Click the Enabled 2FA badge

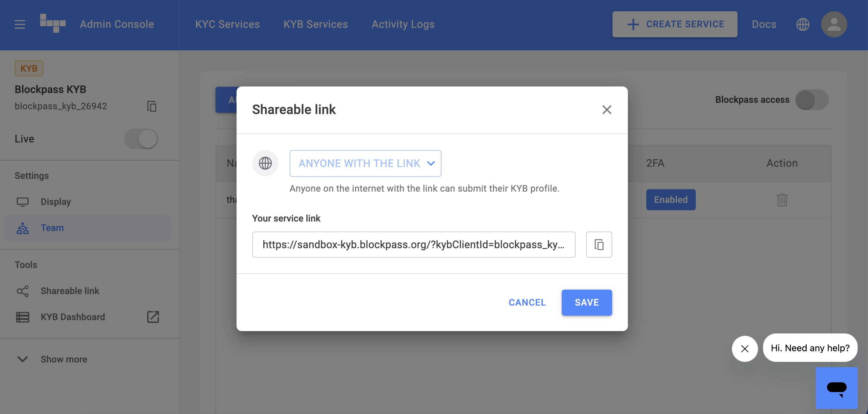[671, 200]
